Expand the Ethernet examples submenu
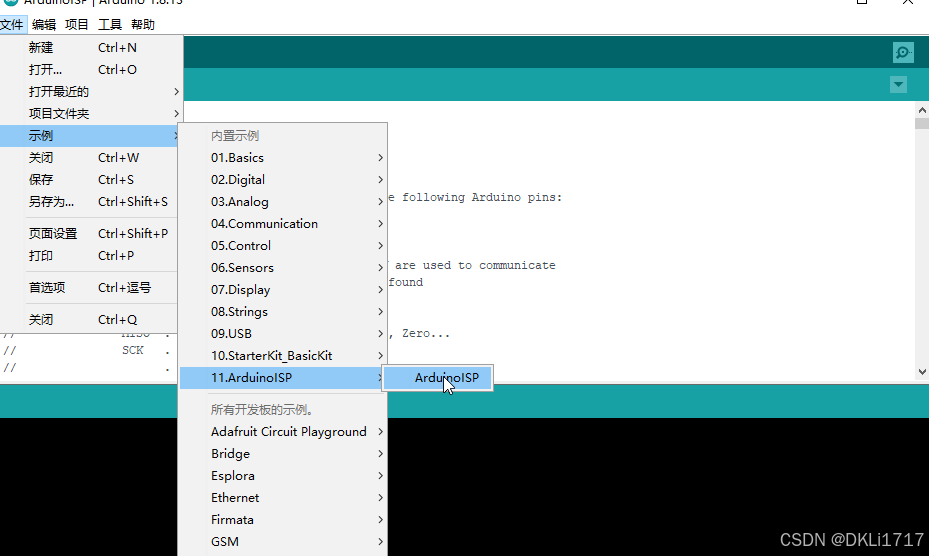Screen dimensions: 929x556 tap(283, 497)
